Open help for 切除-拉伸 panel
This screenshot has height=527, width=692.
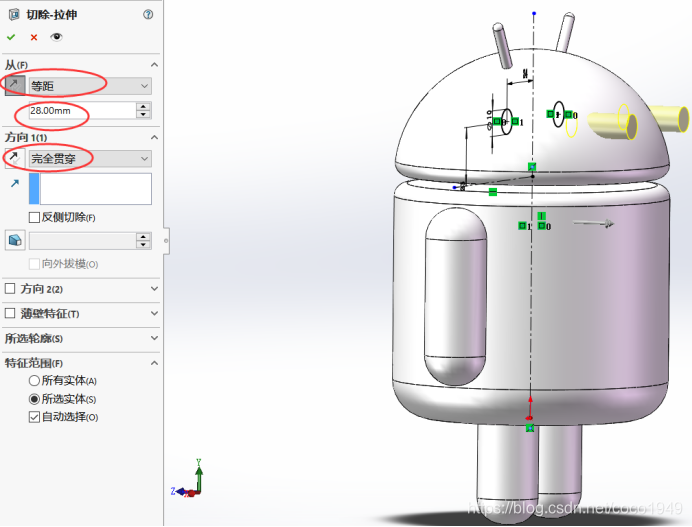(148, 15)
